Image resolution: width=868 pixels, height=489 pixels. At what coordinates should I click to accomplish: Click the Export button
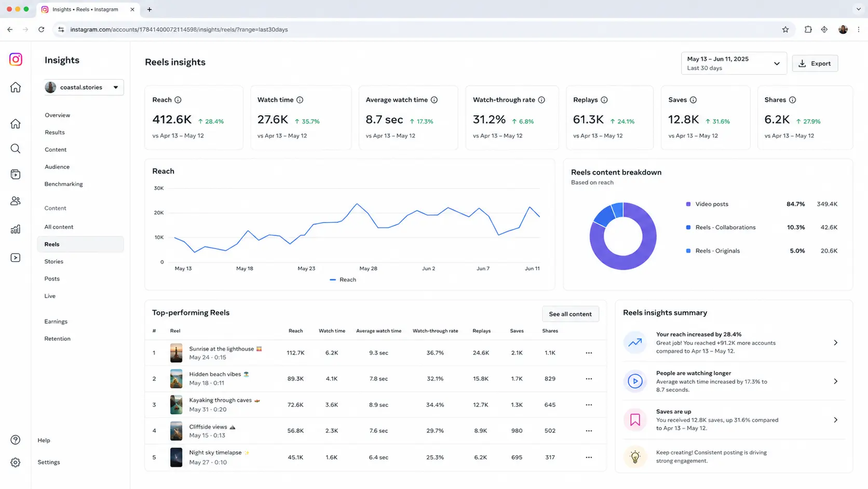815,63
